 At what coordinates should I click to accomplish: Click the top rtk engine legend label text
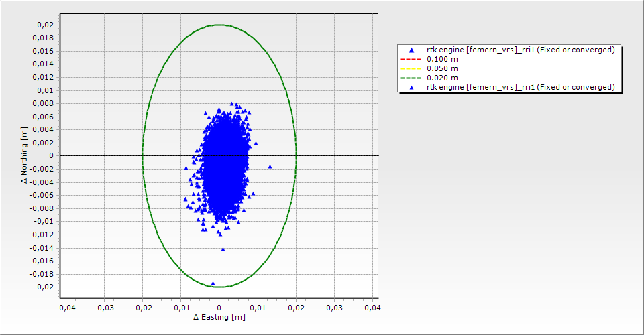pyautogui.click(x=521, y=50)
